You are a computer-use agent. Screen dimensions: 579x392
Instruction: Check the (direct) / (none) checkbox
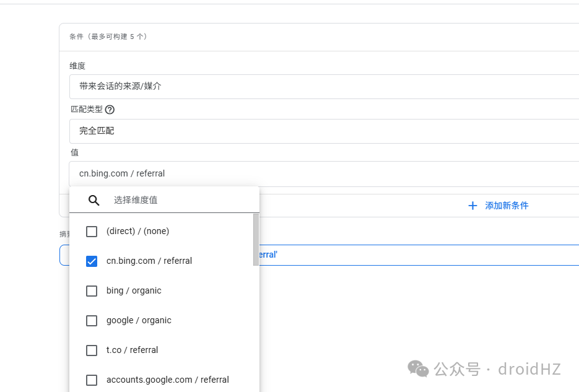click(92, 232)
